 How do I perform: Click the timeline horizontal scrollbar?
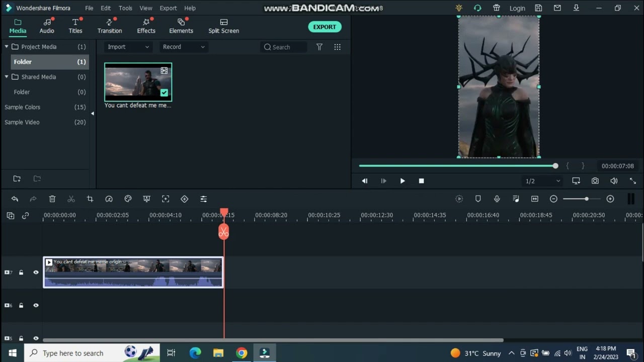click(273, 340)
